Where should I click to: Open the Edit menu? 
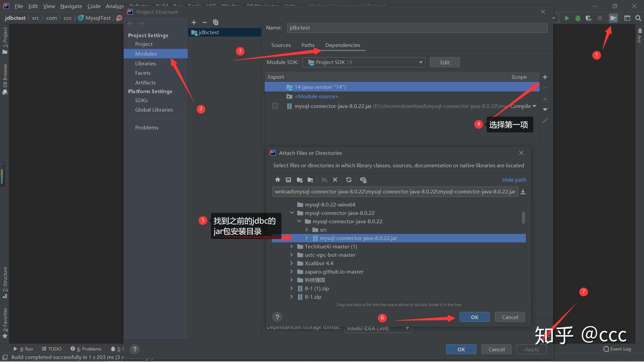coord(33,6)
